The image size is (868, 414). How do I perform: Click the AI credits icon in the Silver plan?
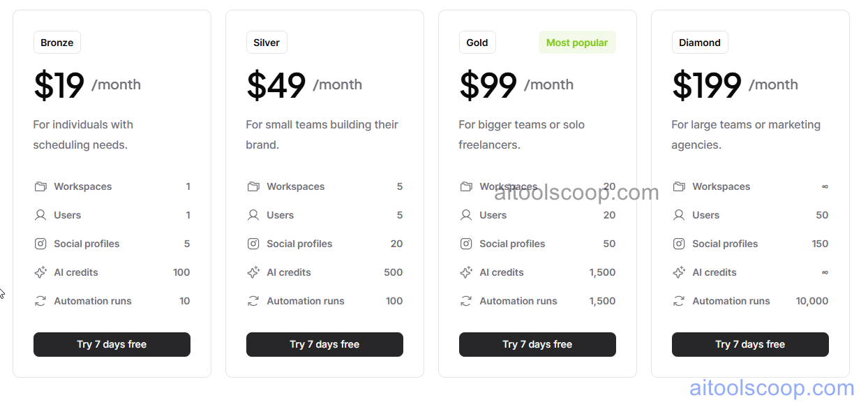254,272
